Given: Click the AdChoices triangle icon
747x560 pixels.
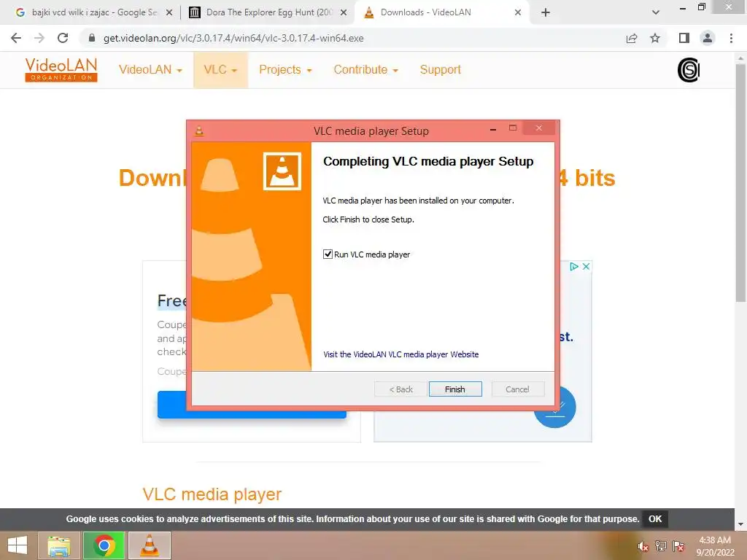Looking at the screenshot, I should (574, 267).
